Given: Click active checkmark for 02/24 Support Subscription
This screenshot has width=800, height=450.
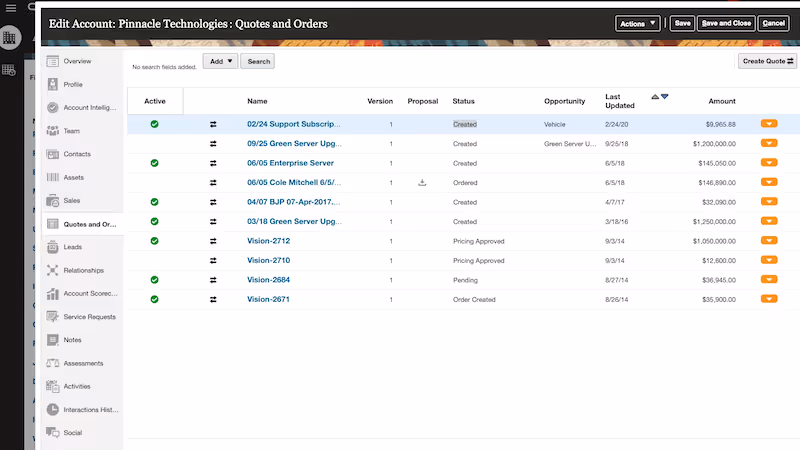Looking at the screenshot, I should [x=155, y=124].
